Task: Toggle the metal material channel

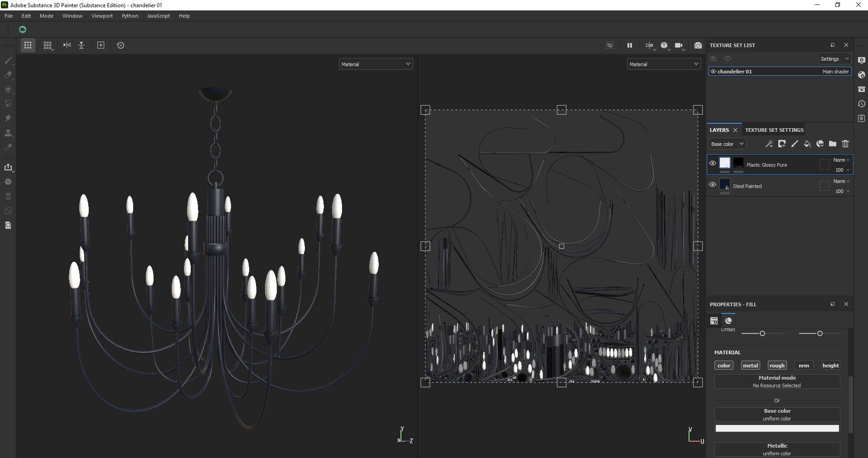Action: [x=750, y=366]
